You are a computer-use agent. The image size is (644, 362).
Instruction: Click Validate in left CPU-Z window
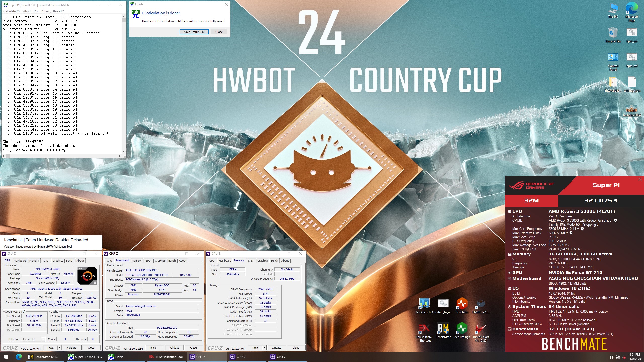point(72,348)
